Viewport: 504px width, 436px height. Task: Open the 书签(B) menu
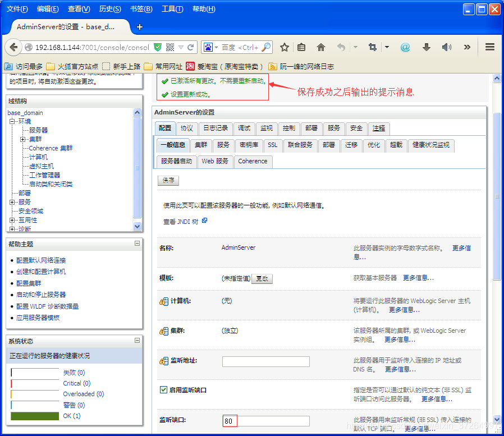point(141,9)
